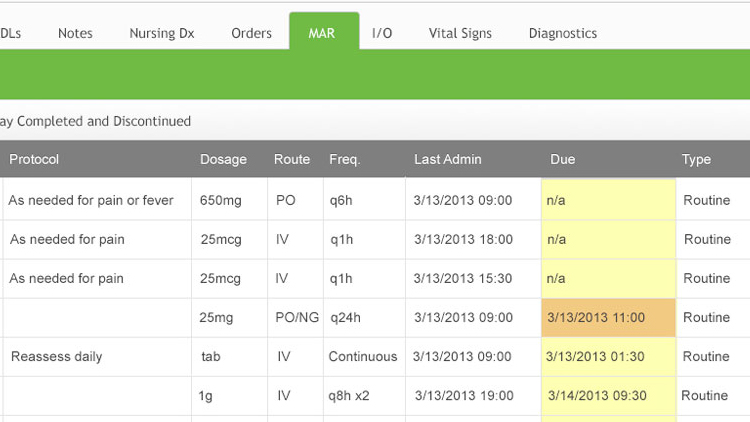
Task: Go to the Orders tab
Action: pos(251,33)
